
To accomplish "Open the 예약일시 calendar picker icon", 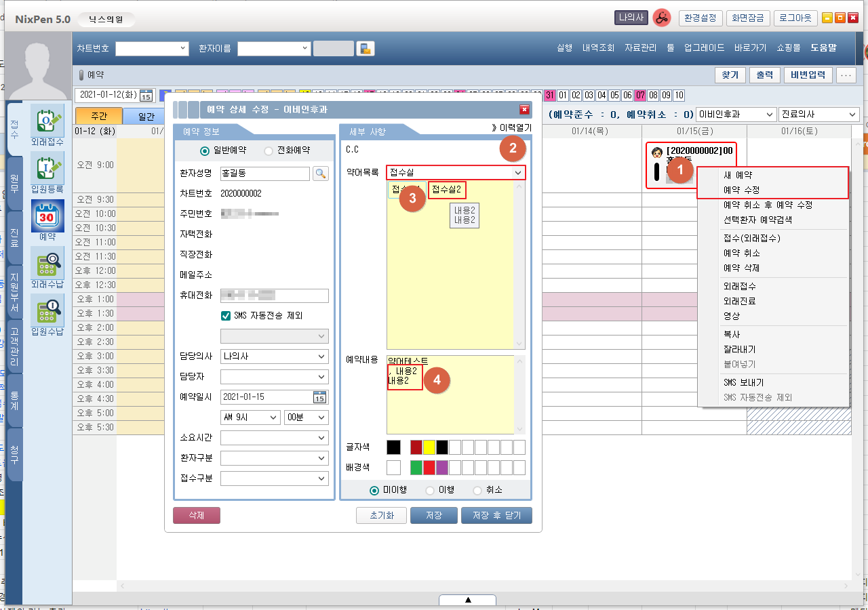I will (x=319, y=397).
